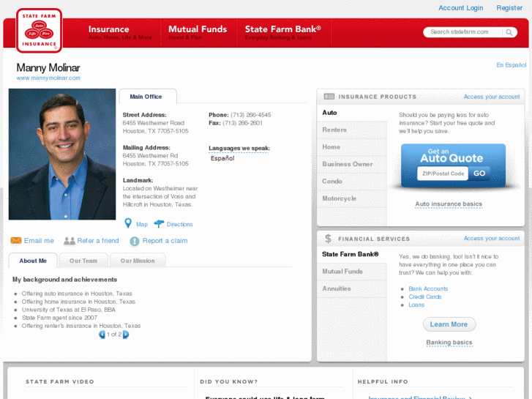Select Annuities in Financial Services
The height and width of the screenshot is (399, 532).
pos(352,288)
